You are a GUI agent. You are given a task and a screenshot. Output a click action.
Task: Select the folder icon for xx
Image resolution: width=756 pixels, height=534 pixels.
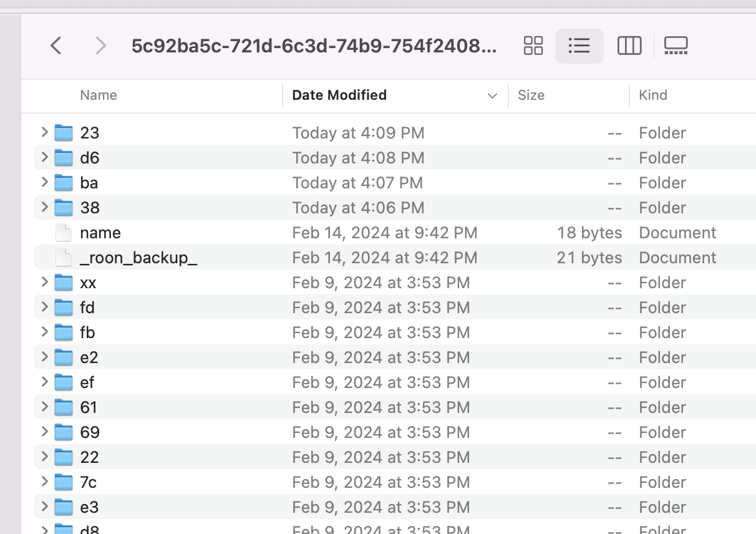pyautogui.click(x=64, y=283)
